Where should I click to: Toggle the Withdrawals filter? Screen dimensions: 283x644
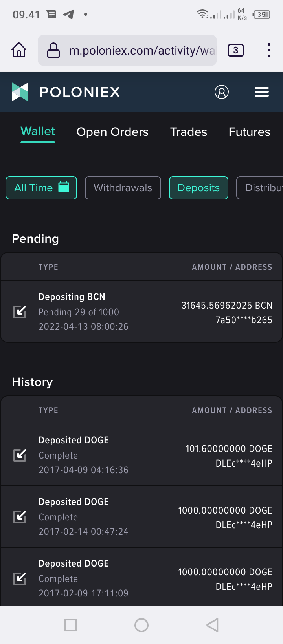[x=123, y=188]
